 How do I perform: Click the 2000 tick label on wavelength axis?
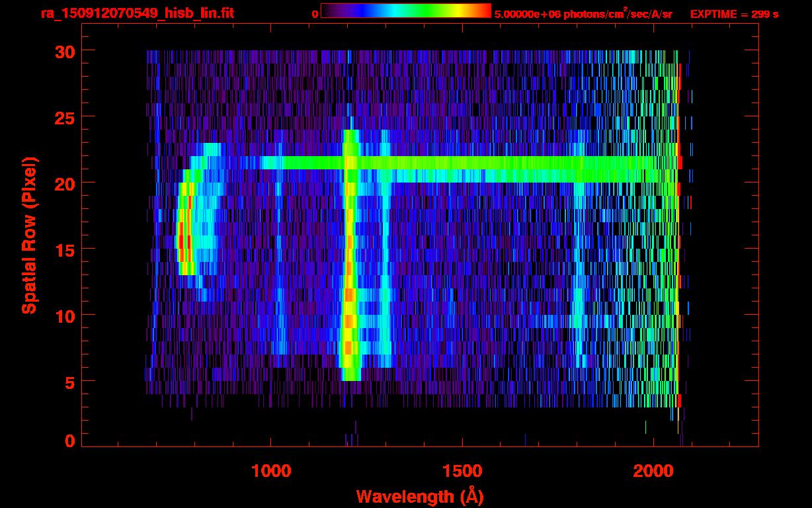coord(654,471)
